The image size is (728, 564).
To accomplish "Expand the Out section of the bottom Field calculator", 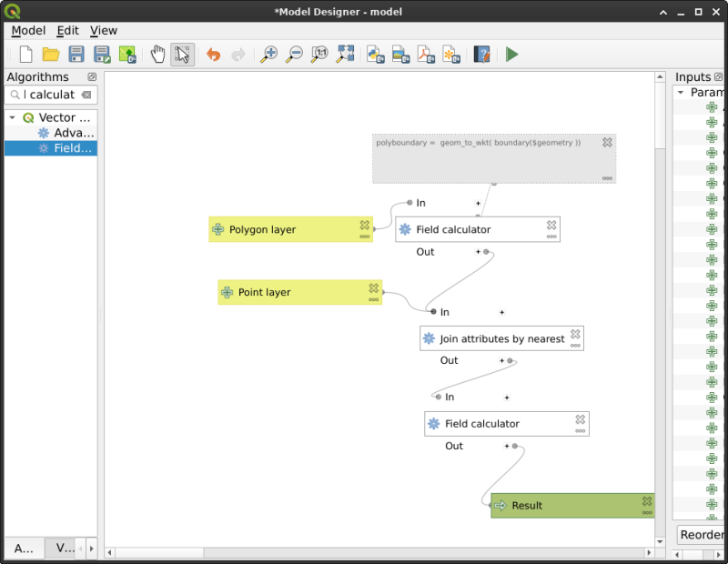I will [x=507, y=446].
